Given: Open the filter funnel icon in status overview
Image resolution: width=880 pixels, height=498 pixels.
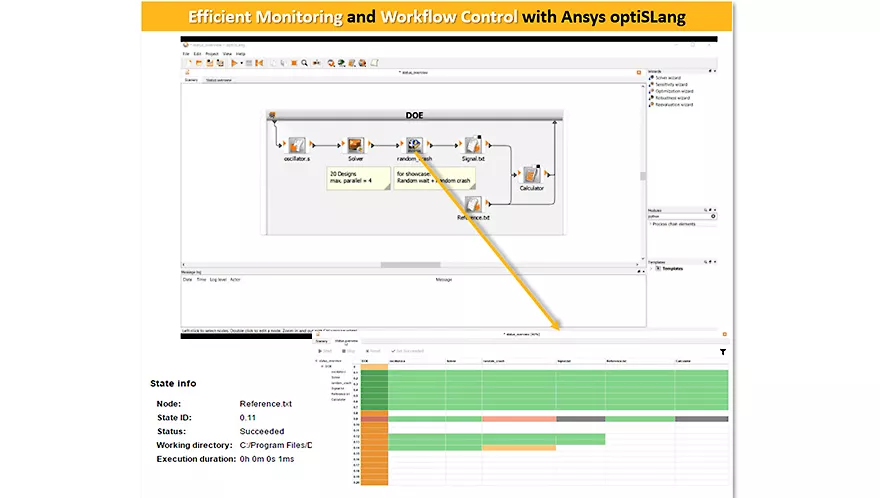Looking at the screenshot, I should (x=723, y=352).
